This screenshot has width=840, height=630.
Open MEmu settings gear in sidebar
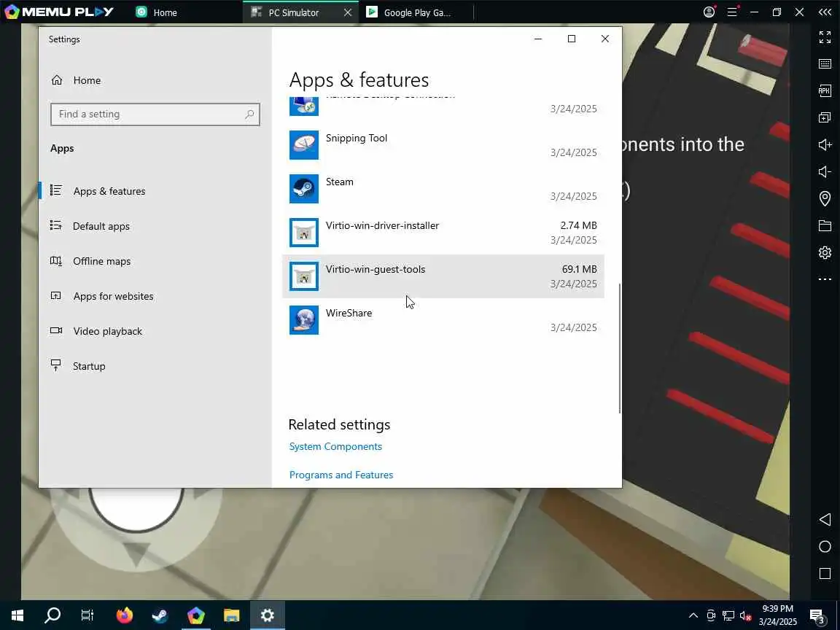pos(825,252)
